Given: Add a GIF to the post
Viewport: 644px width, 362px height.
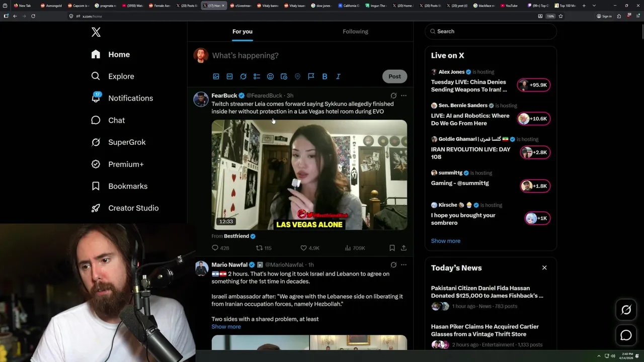Looking at the screenshot, I should pyautogui.click(x=229, y=76).
